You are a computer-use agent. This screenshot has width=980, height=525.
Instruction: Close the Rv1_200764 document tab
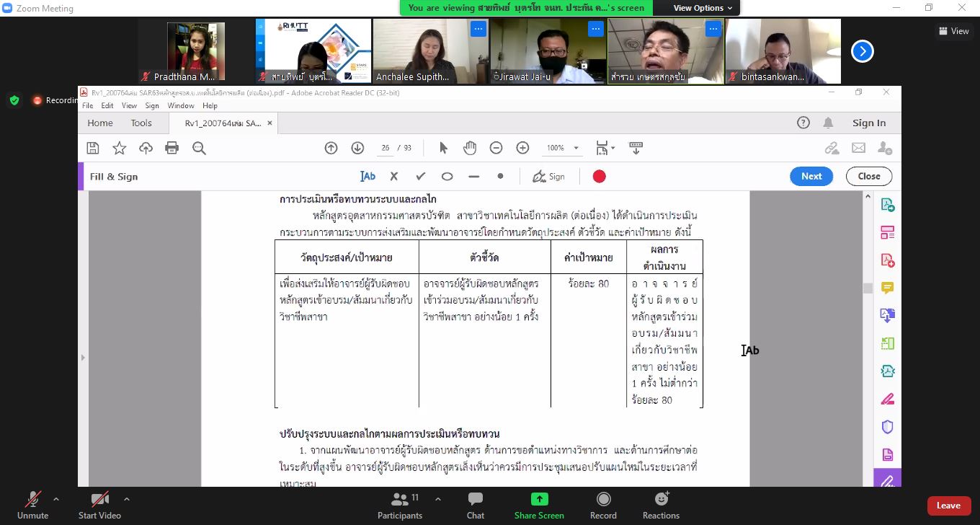[x=270, y=123]
